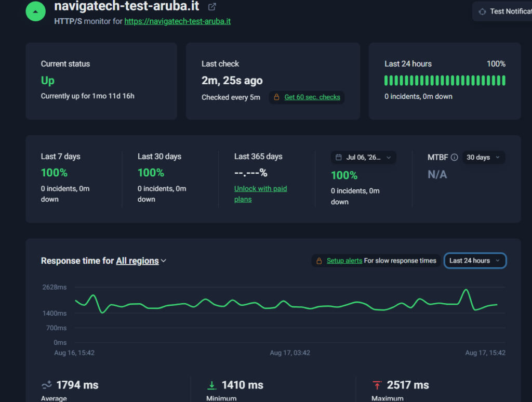The image size is (532, 402).
Task: Click the green up-status circle icon
Action: pos(36,11)
